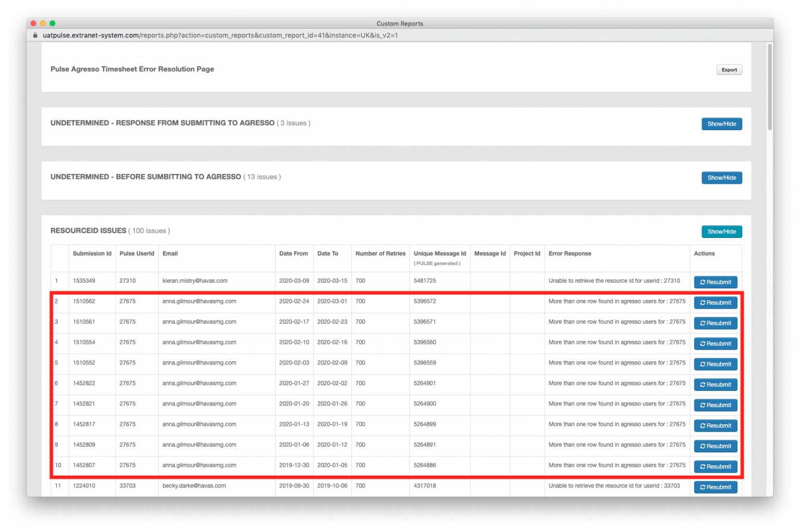
Task: Click the browser address bar URL field
Action: pyautogui.click(x=260, y=35)
